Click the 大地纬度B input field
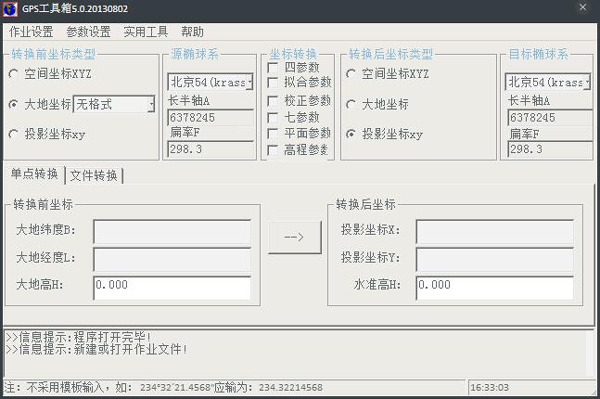 (x=172, y=232)
